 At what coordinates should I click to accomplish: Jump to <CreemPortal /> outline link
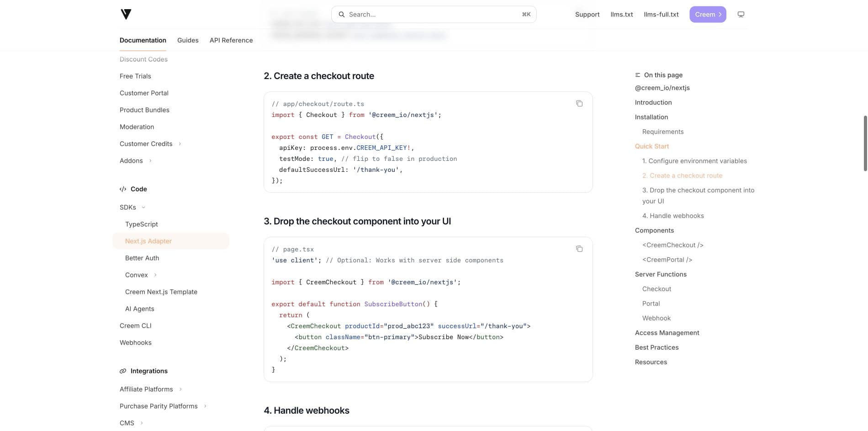[x=667, y=260]
